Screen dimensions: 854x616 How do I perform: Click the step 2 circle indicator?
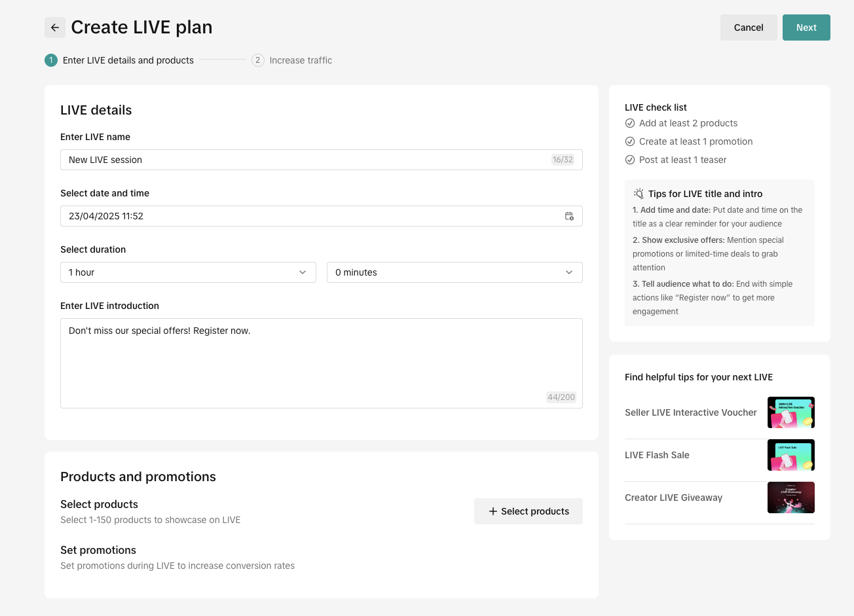point(258,60)
